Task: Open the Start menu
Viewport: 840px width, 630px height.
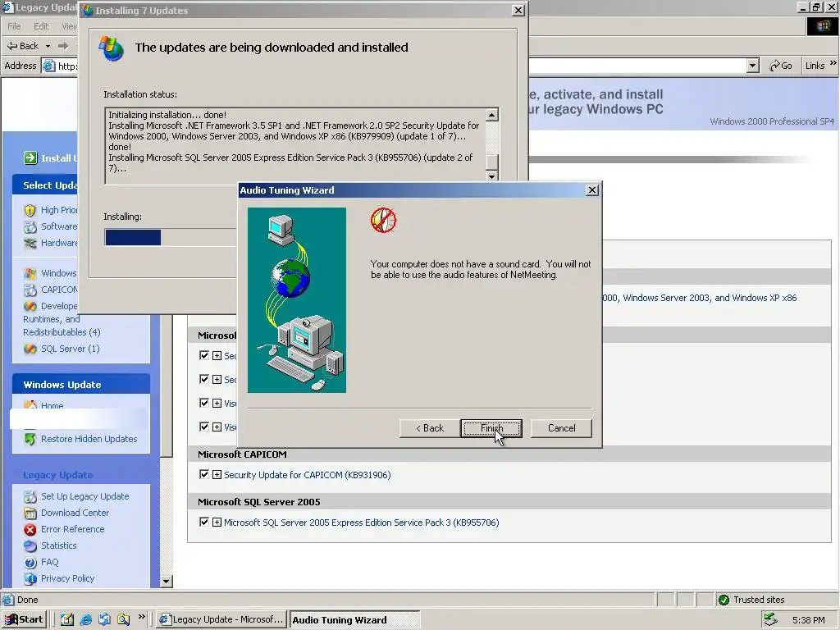Action: click(24, 620)
